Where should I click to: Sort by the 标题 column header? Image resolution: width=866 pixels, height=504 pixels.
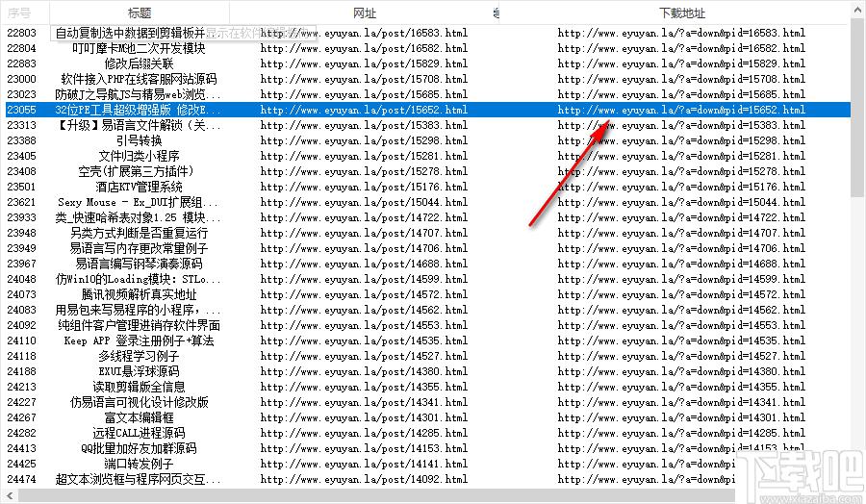pyautogui.click(x=140, y=13)
